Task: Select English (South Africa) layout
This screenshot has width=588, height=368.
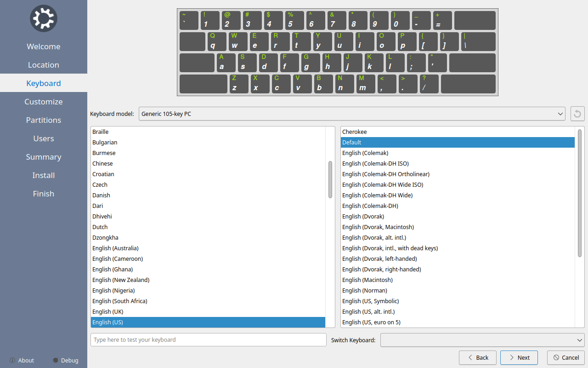Action: pyautogui.click(x=208, y=301)
